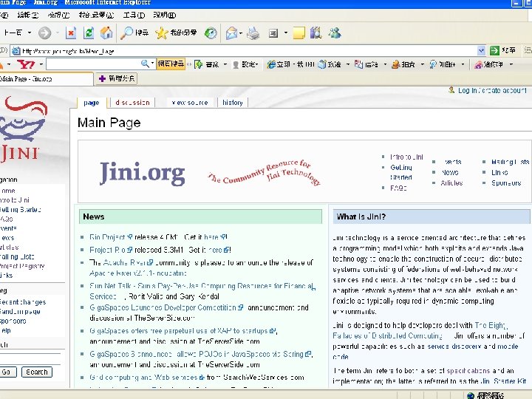
Task: Expand the Back button history dropdown
Action: point(30,33)
